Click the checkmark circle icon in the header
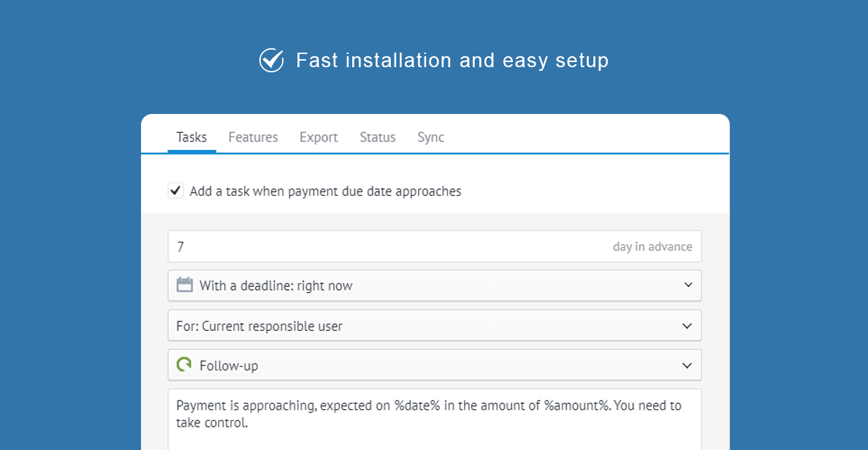The height and width of the screenshot is (450, 868). (x=271, y=60)
